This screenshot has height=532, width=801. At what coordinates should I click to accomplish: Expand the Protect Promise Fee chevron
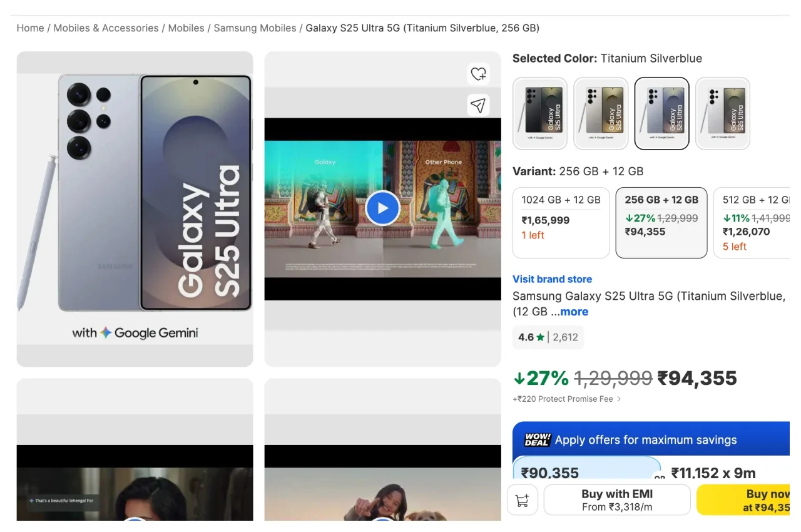[619, 399]
